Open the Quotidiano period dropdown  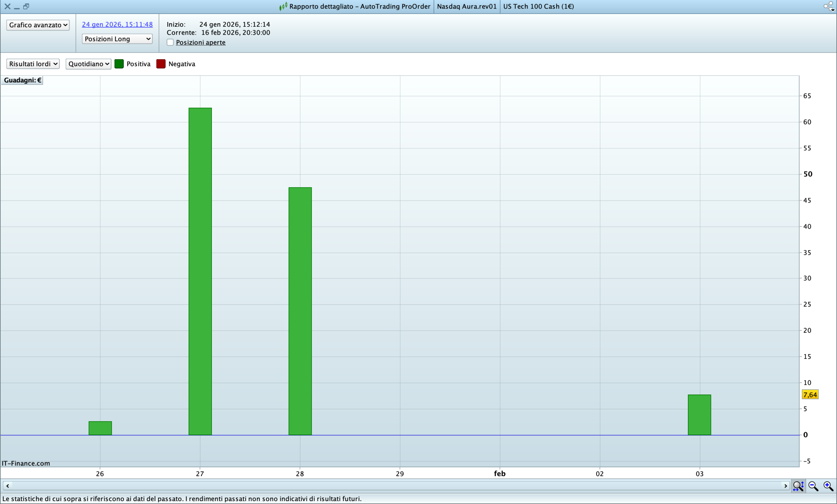point(88,64)
